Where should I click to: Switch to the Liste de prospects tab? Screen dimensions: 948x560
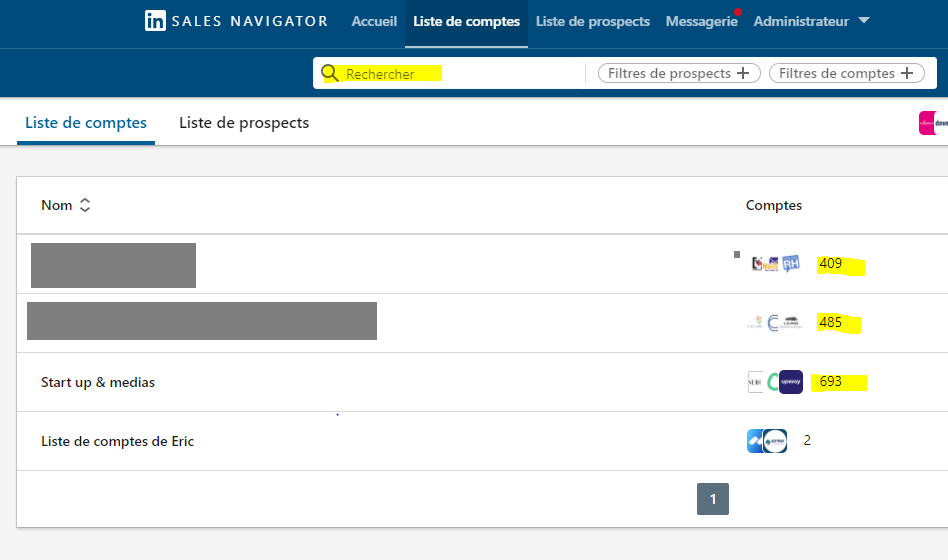click(244, 123)
